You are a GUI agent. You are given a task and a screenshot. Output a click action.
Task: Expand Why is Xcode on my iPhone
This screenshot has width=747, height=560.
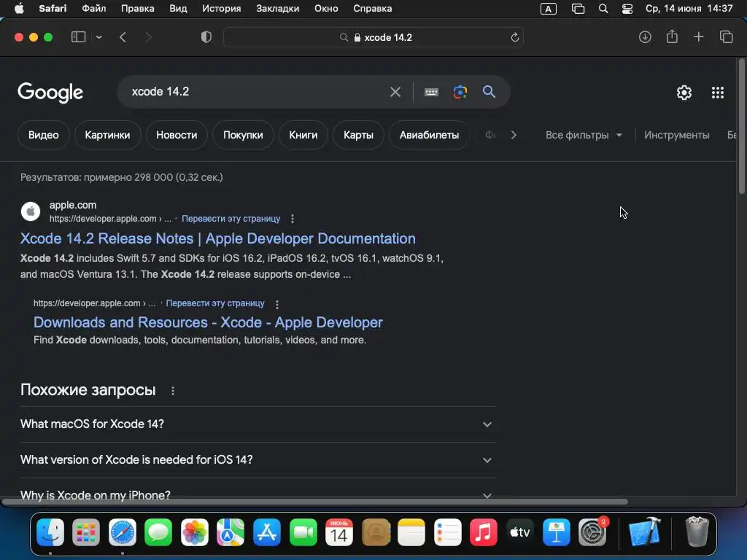(x=258, y=495)
